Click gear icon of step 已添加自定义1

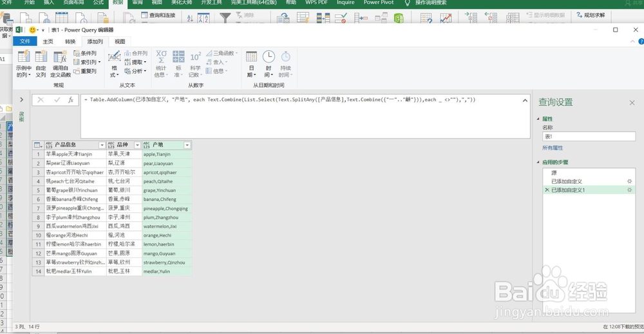coord(629,190)
